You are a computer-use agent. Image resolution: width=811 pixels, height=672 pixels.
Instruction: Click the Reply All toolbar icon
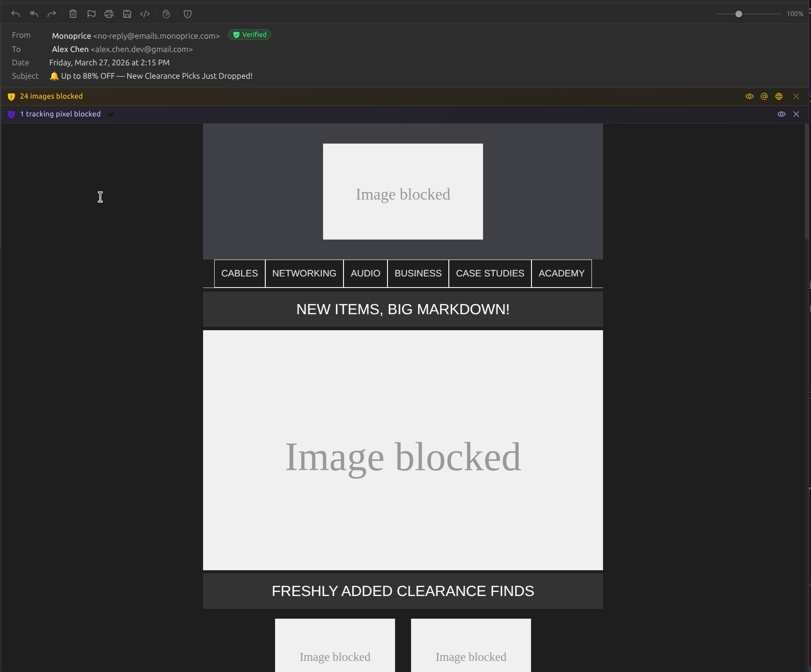tap(34, 14)
